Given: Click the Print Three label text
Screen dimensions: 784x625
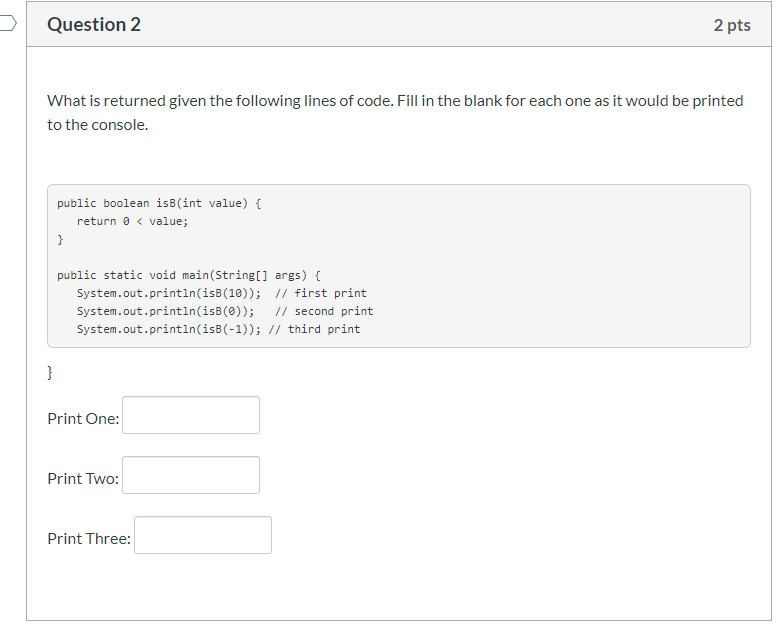Looking at the screenshot, I should click(89, 538).
